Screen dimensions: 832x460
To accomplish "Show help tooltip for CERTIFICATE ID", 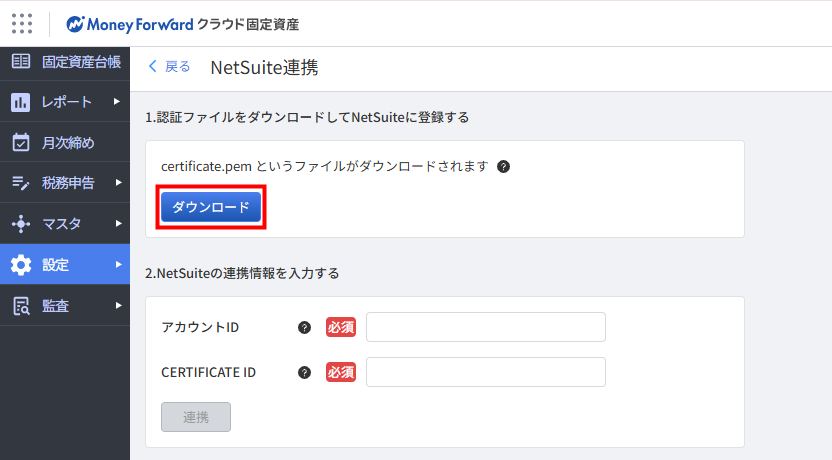I will pyautogui.click(x=304, y=372).
